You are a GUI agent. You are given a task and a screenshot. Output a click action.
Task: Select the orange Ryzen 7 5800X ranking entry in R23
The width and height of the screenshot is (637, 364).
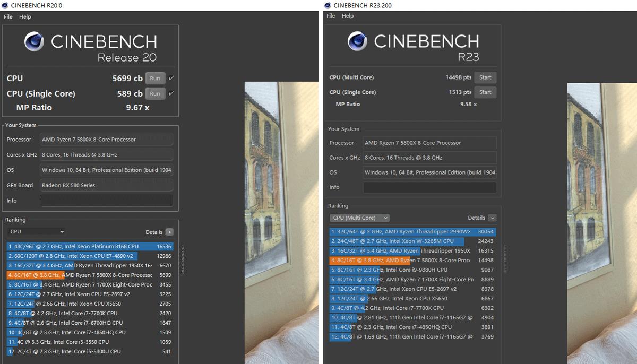413,260
